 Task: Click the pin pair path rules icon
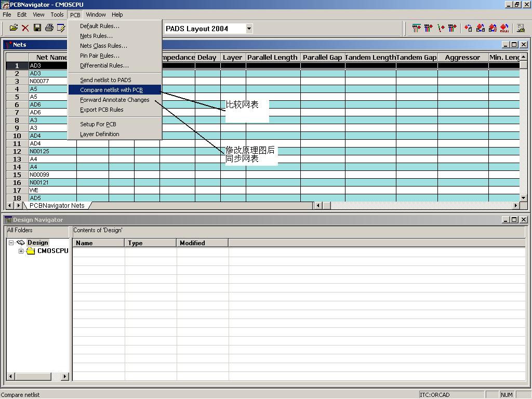441,28
